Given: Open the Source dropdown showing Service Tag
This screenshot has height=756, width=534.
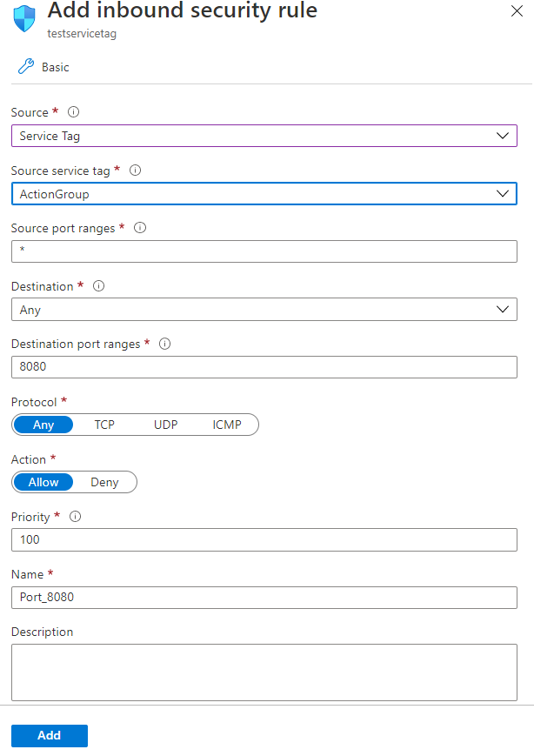Looking at the screenshot, I should click(502, 136).
